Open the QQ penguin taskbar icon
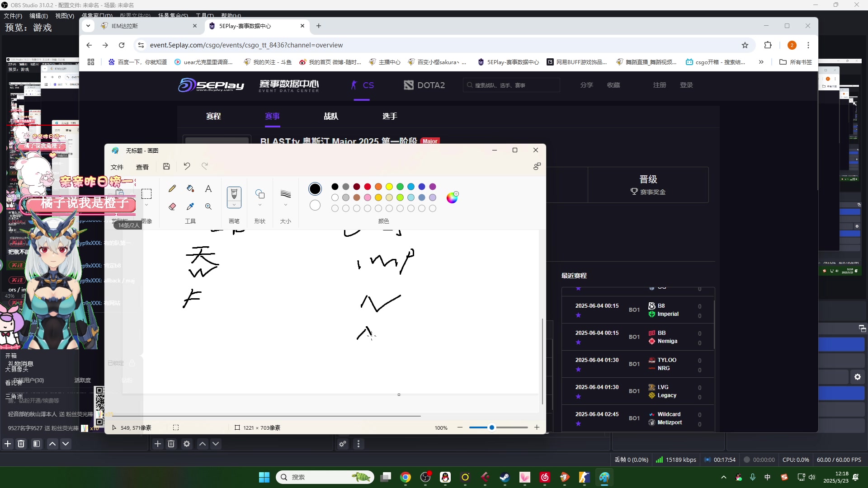Image resolution: width=868 pixels, height=488 pixels. click(445, 477)
